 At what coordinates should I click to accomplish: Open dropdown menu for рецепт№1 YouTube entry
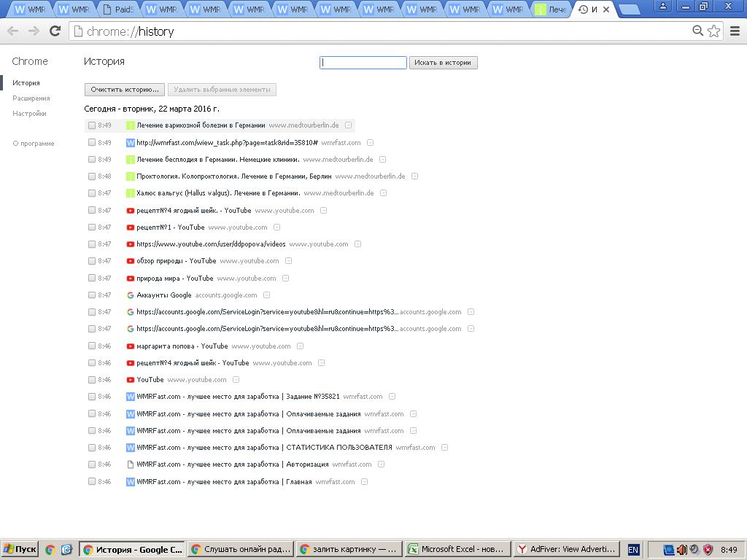coord(276,227)
